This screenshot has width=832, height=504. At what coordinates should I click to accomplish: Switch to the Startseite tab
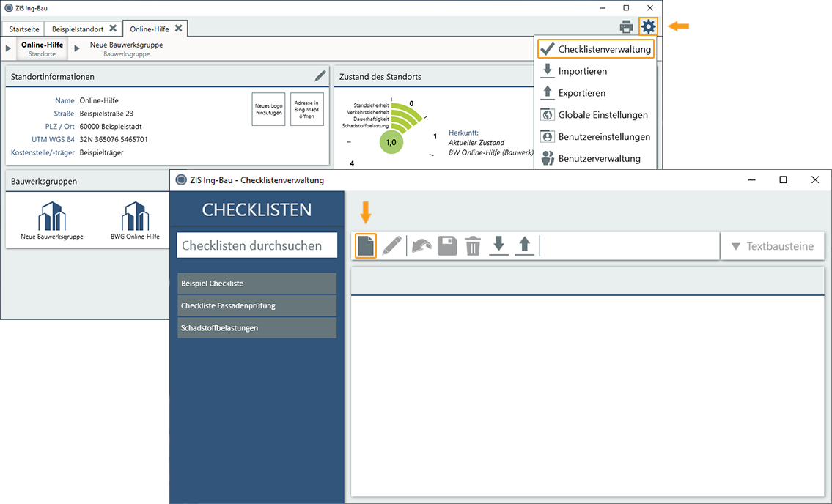tap(25, 29)
